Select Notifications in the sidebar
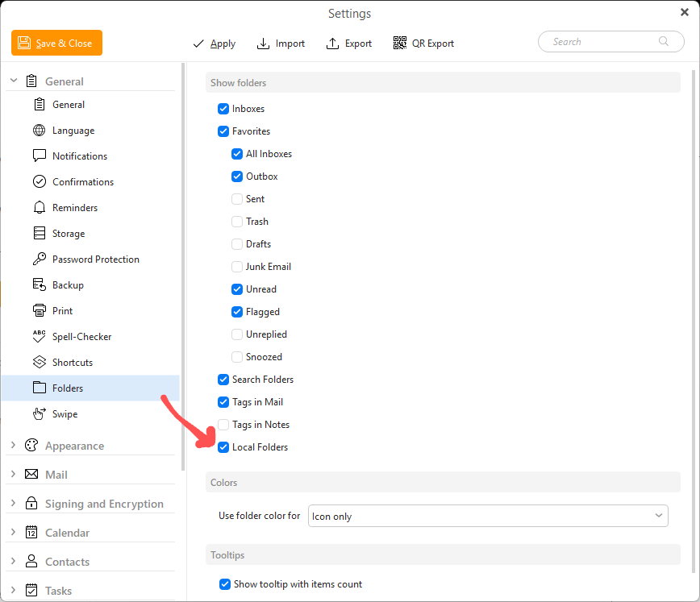700x602 pixels. [x=90, y=156]
